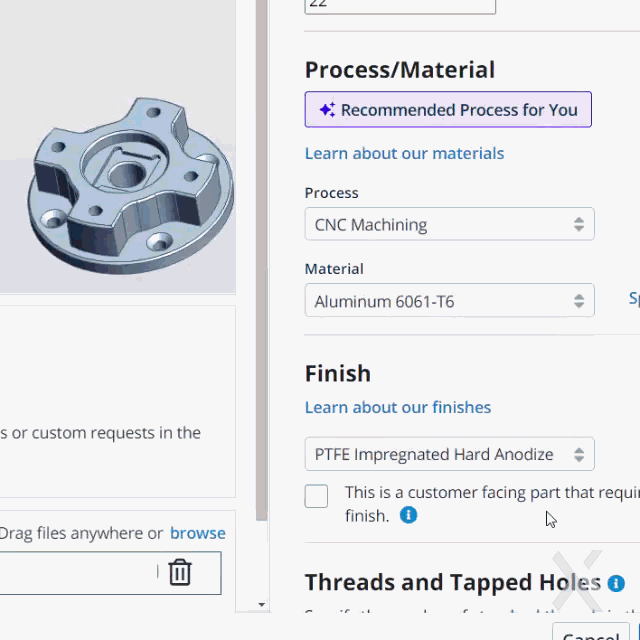
Task: Select the 3D part preview thumbnail
Action: pyautogui.click(x=131, y=178)
